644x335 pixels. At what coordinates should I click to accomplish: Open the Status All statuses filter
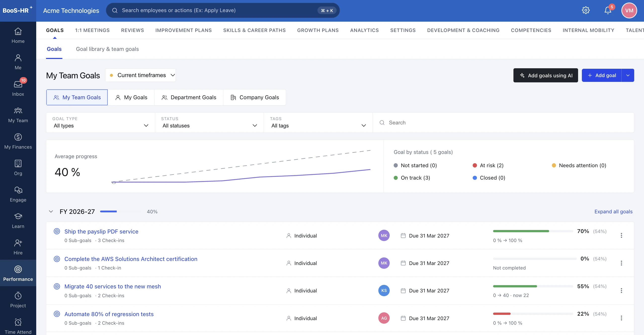point(209,122)
